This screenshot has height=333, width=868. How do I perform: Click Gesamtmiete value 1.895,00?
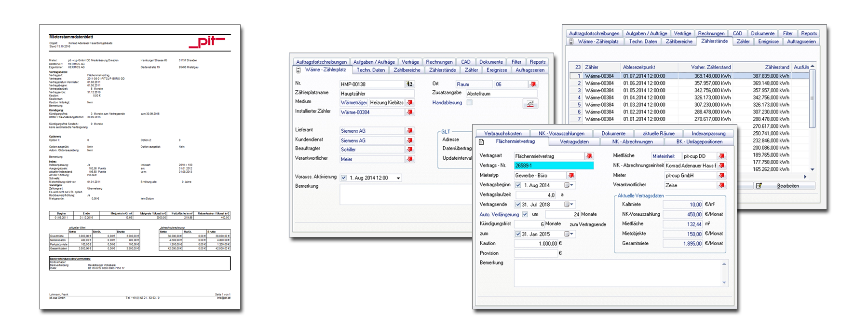682,244
